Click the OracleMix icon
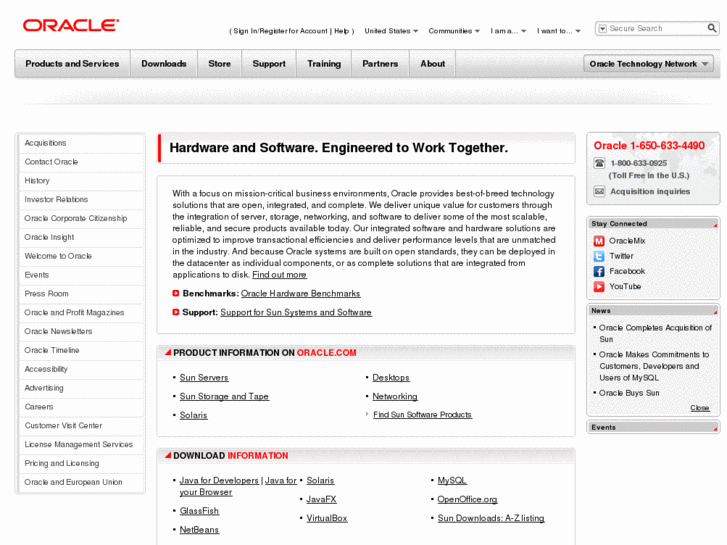Viewport: 727px width, 545px height. pos(599,241)
